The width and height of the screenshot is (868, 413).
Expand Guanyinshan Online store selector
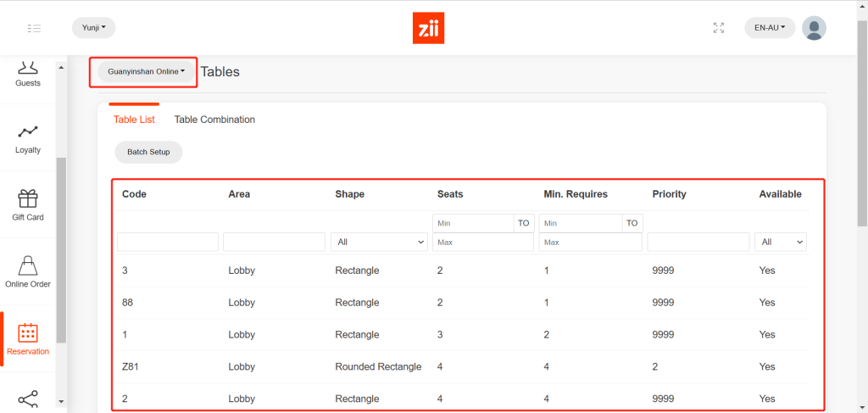click(x=146, y=72)
